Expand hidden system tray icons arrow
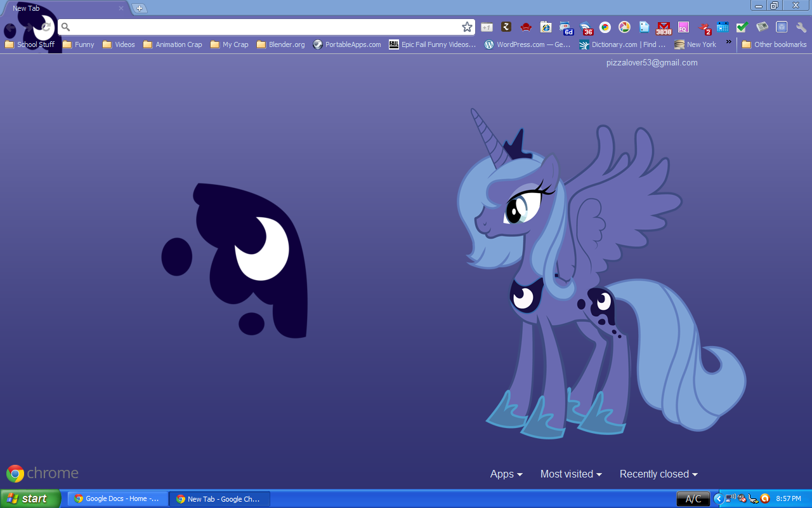The height and width of the screenshot is (508, 812). tap(718, 498)
